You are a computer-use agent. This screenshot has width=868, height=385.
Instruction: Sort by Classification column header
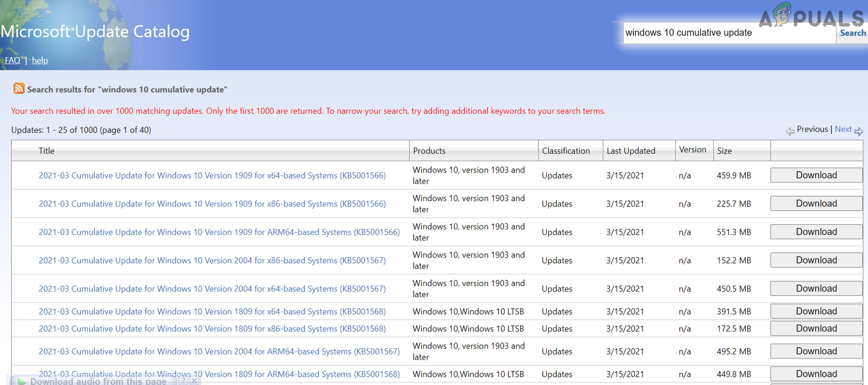pos(566,151)
